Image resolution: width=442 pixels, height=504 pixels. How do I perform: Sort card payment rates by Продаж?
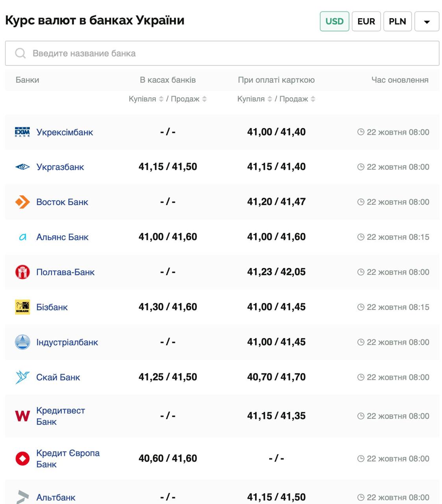pyautogui.click(x=313, y=99)
